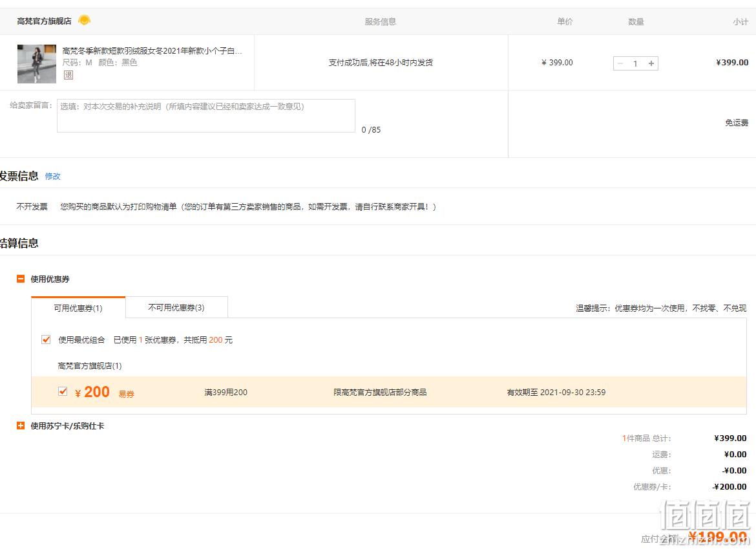Click the -¥200.00 coupon deduction amount

730,487
